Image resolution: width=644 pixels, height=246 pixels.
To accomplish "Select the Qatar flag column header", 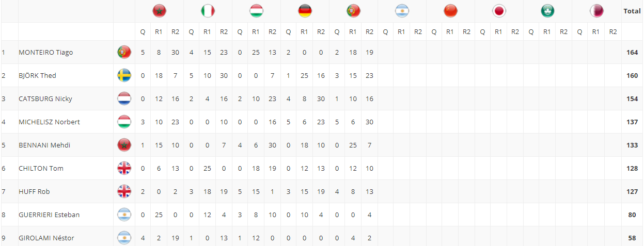I will pyautogui.click(x=596, y=11).
